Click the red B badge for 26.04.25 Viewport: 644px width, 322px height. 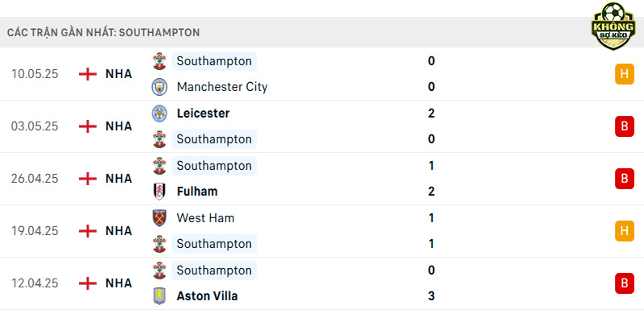pos(625,179)
